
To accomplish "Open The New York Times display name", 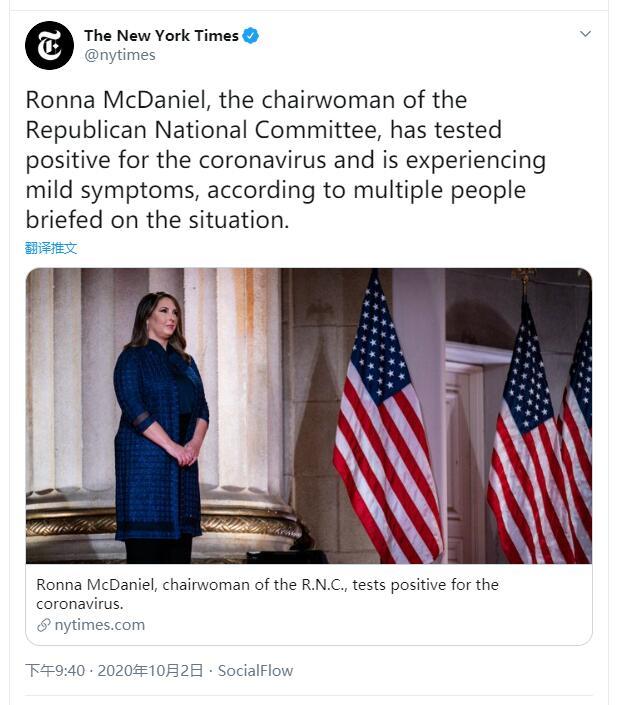I will pos(161,36).
